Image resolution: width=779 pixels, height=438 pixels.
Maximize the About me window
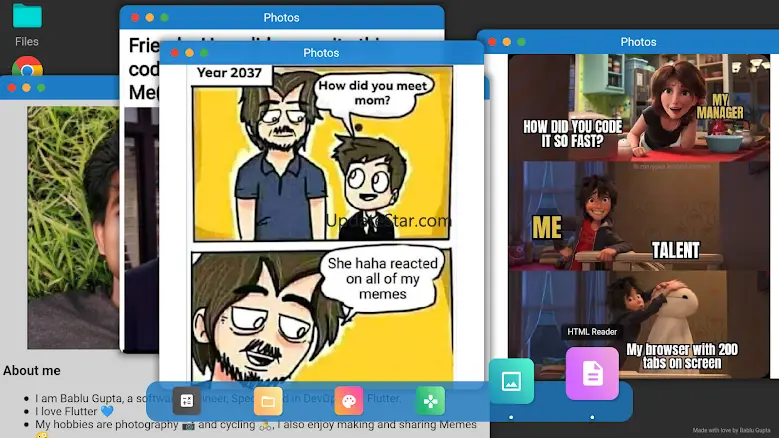41,88
